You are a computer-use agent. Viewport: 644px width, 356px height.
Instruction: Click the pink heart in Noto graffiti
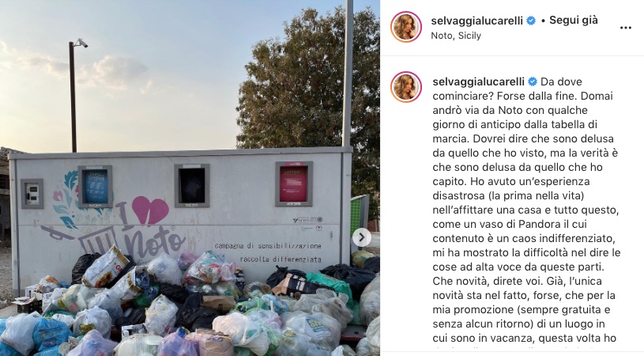tap(150, 210)
